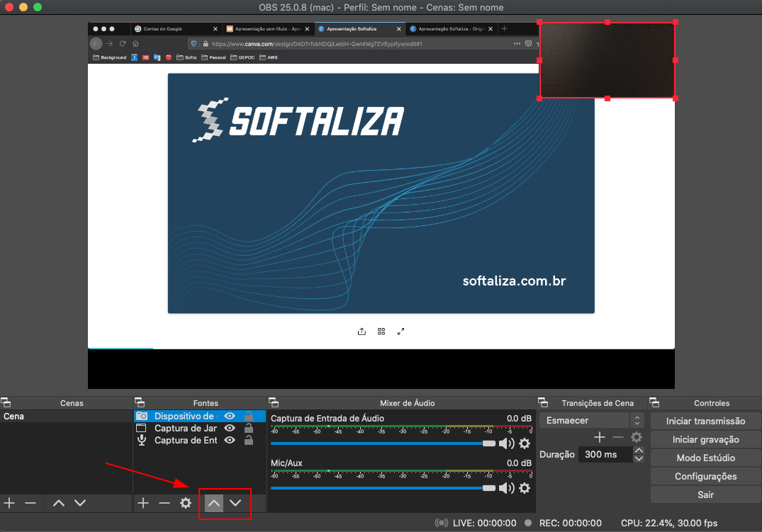762x532 pixels.
Task: Click grid view icon below Canva slide
Action: click(381, 332)
